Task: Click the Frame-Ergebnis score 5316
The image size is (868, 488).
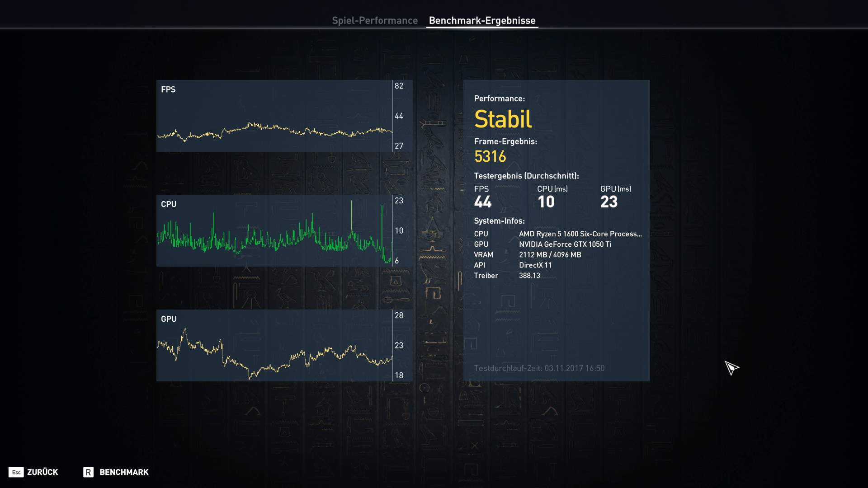Action: click(490, 157)
